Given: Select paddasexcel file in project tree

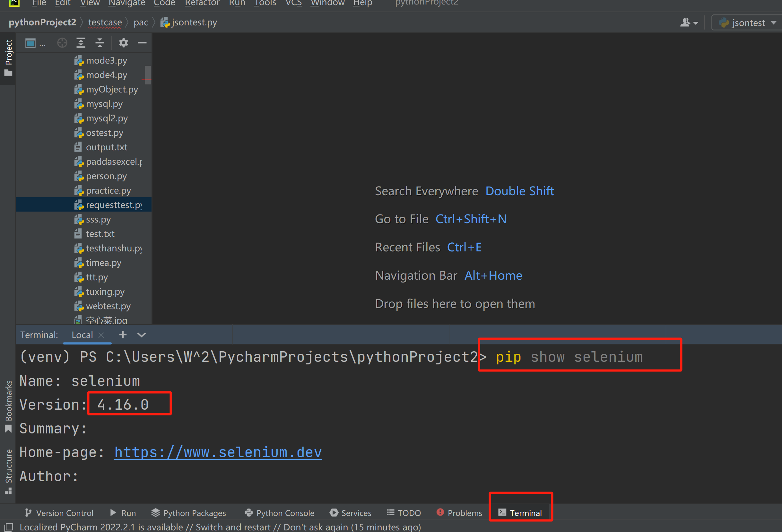Looking at the screenshot, I should pos(109,162).
